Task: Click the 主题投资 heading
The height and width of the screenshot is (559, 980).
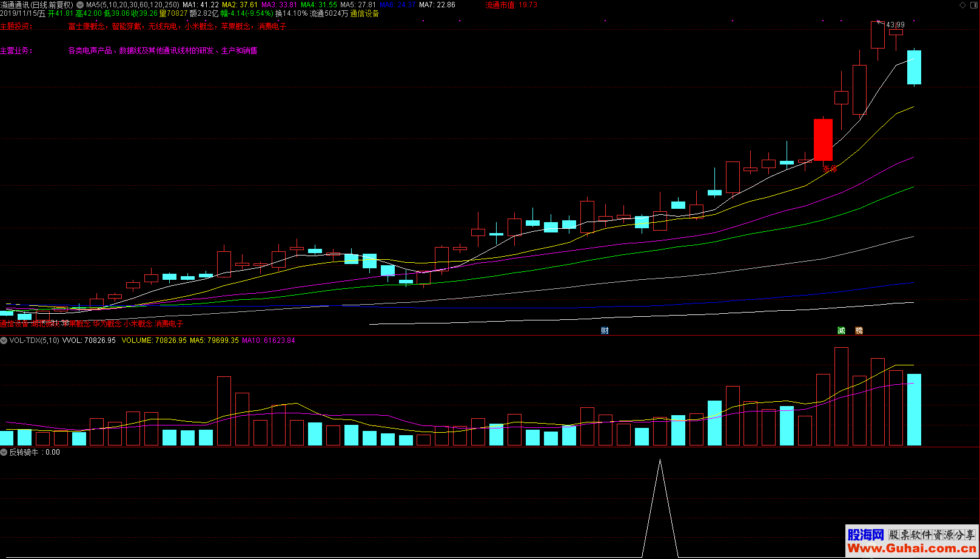Action: (x=16, y=27)
